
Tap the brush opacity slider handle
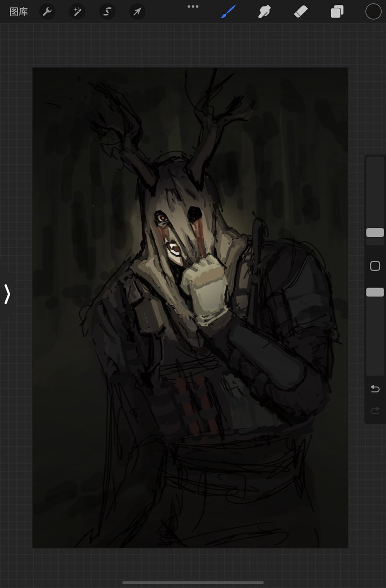[375, 292]
